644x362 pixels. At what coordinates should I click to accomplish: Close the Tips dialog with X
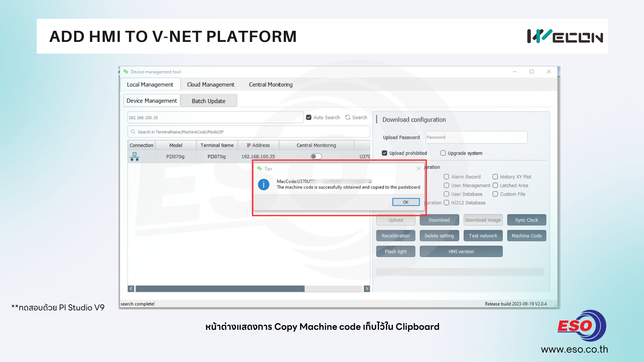tap(418, 169)
